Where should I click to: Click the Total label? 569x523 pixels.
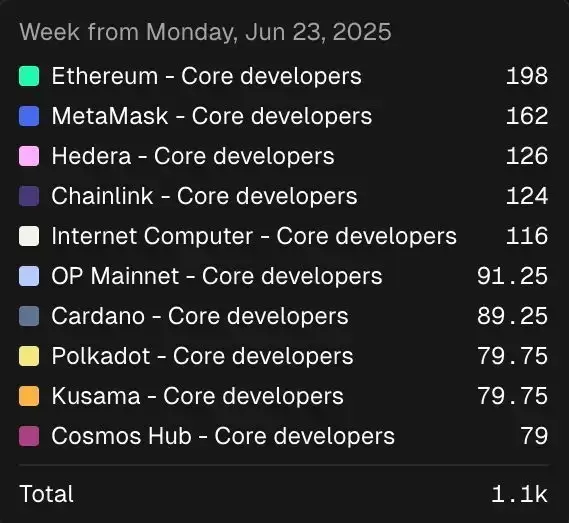coord(46,494)
